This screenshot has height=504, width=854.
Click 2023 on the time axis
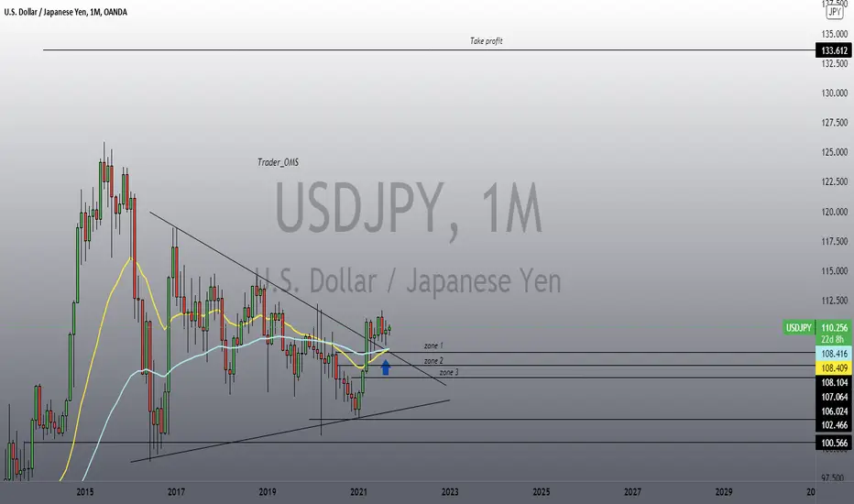point(450,492)
